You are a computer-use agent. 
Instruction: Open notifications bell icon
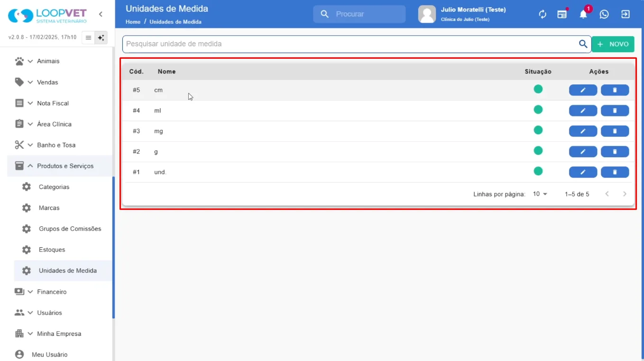coord(583,14)
